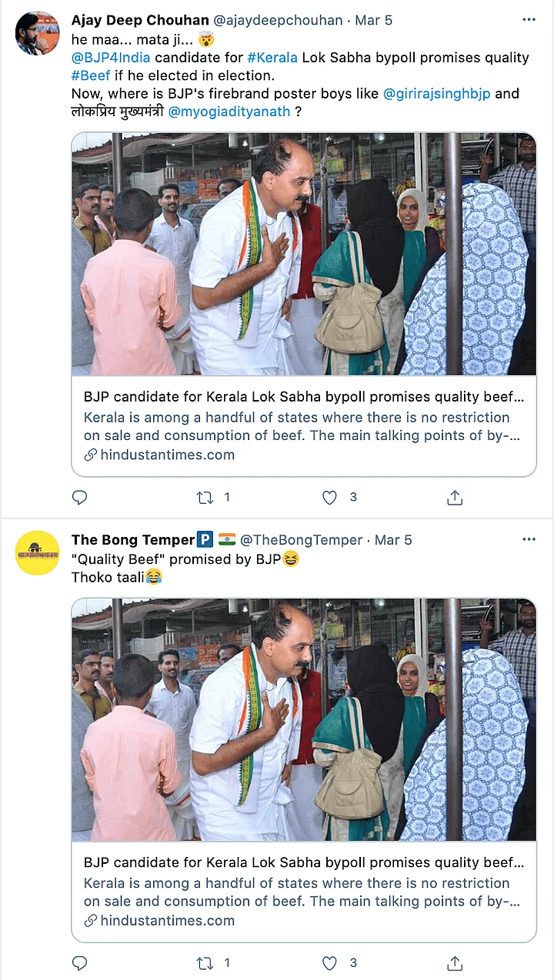Like Ajay Deep Chouhan's tweet
The height and width of the screenshot is (980, 554).
point(329,498)
